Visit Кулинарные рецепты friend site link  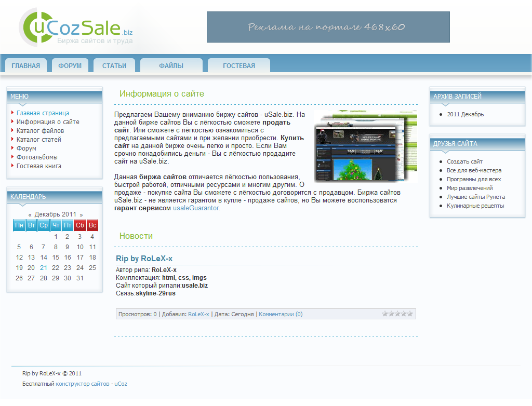475,206
